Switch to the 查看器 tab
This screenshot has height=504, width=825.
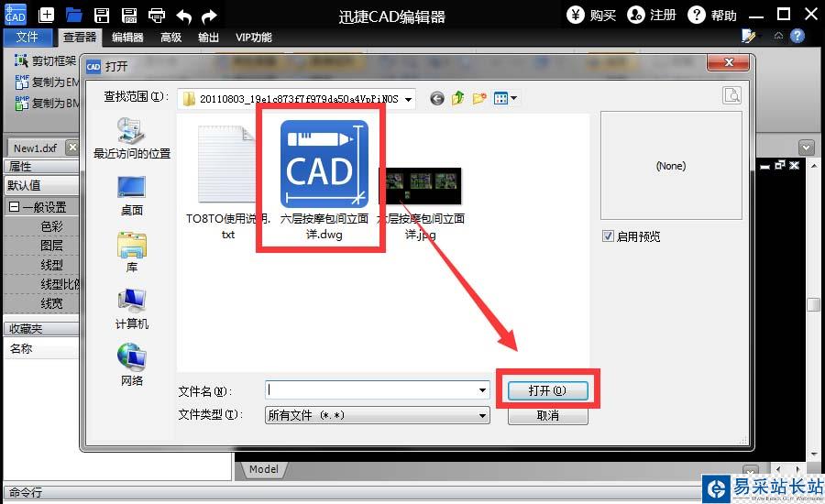click(x=80, y=37)
